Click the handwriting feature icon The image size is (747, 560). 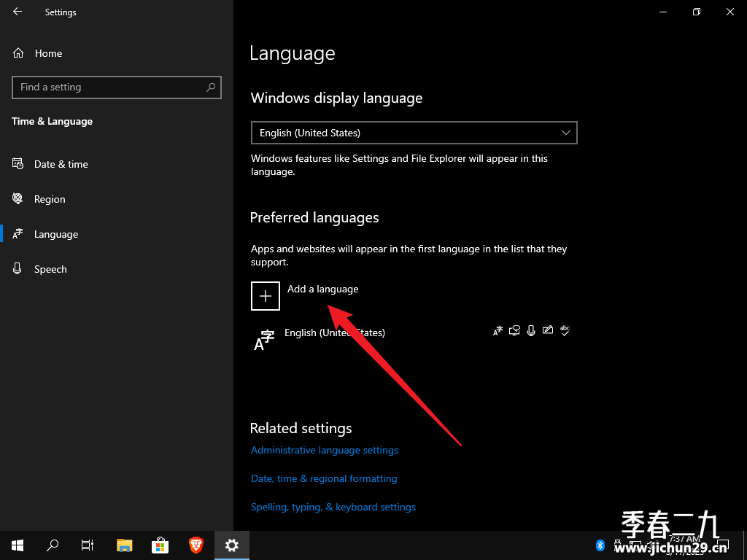point(548,330)
